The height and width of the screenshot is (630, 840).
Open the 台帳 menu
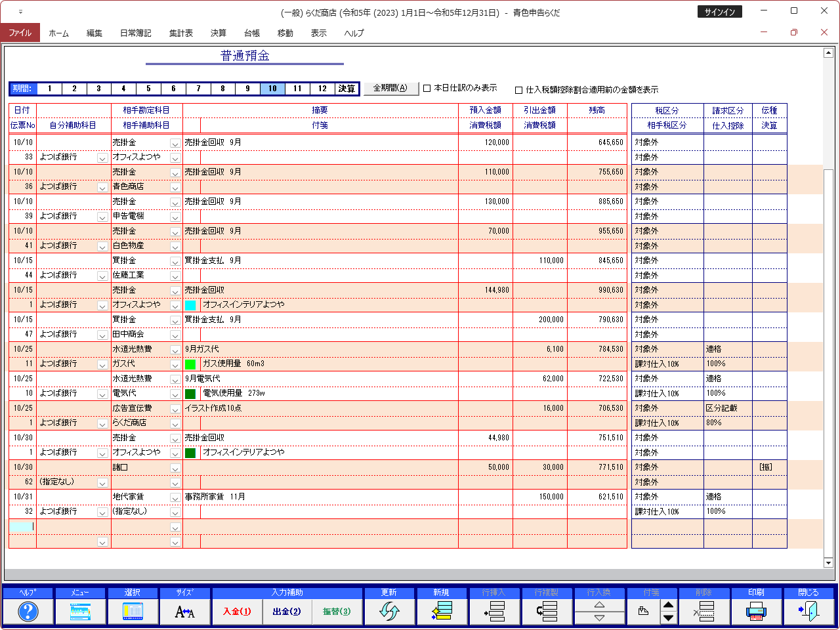pyautogui.click(x=252, y=33)
